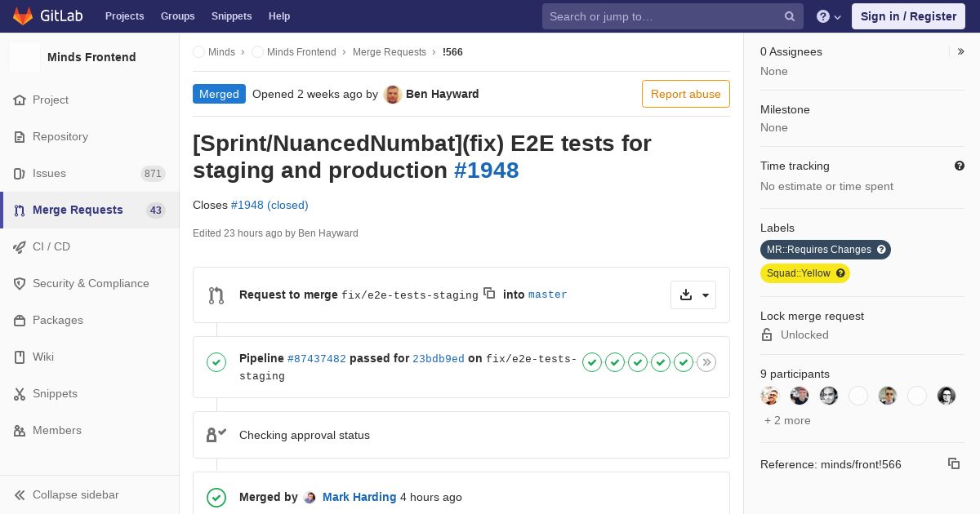Click the Report abuse button
The width and height of the screenshot is (980, 514).
(685, 94)
